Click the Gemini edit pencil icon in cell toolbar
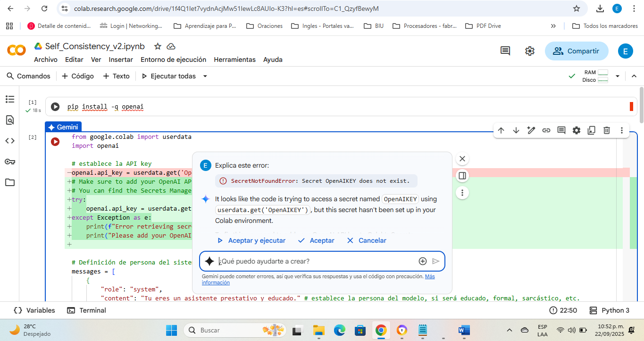This screenshot has height=341, width=644. point(531,130)
